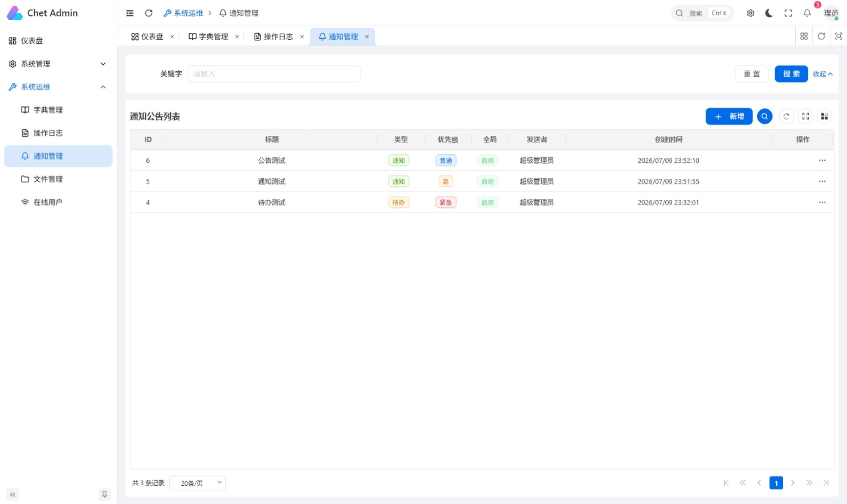Open 字典管理 in the sidebar

[x=58, y=110]
